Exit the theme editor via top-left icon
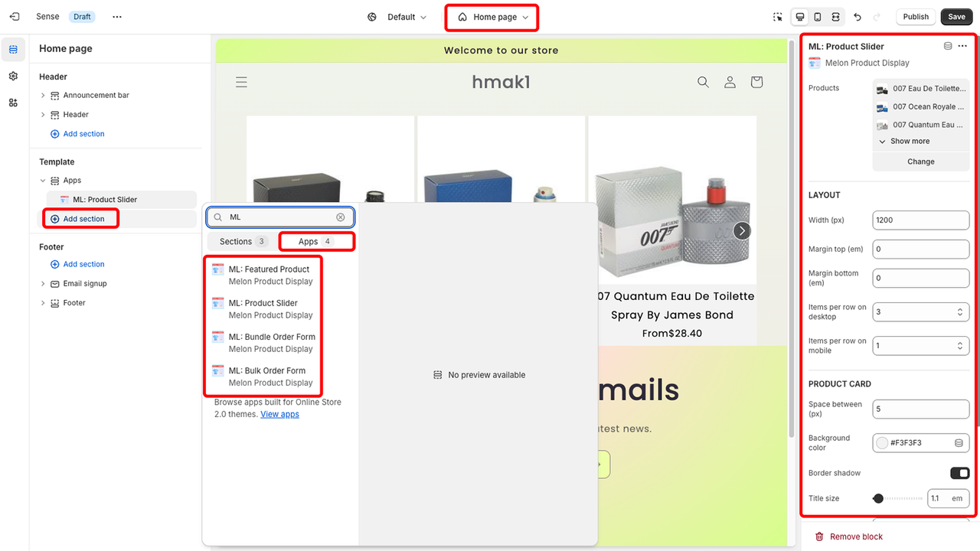The image size is (980, 551). (14, 16)
